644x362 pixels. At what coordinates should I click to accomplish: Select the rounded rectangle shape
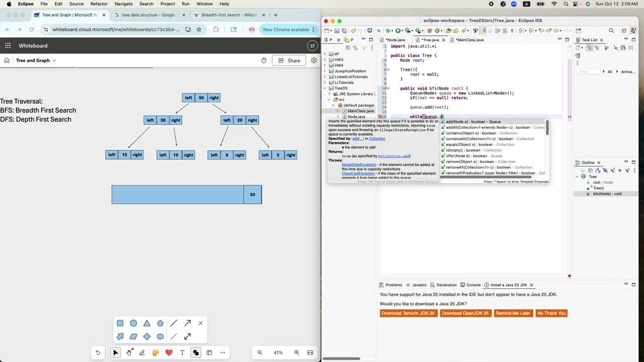[160, 336]
